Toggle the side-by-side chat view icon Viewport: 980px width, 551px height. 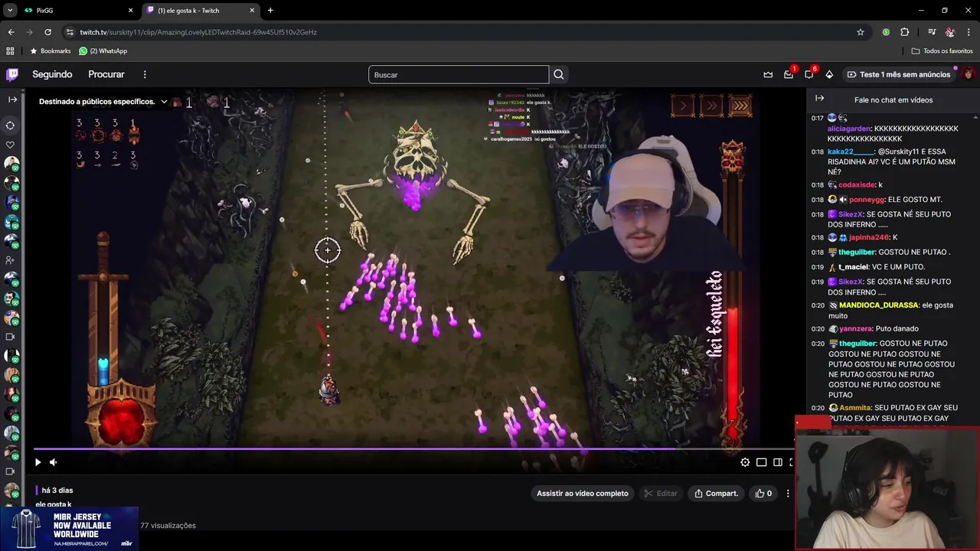point(778,462)
